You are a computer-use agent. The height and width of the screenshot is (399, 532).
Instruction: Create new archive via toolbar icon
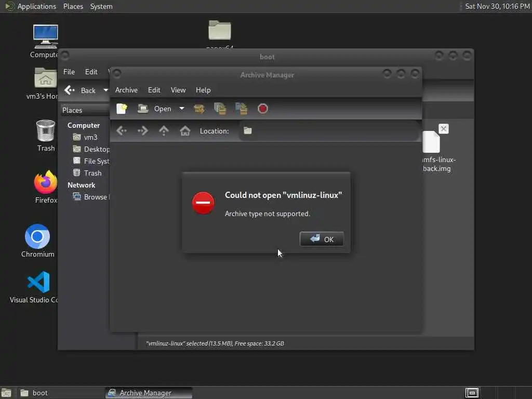pyautogui.click(x=122, y=109)
